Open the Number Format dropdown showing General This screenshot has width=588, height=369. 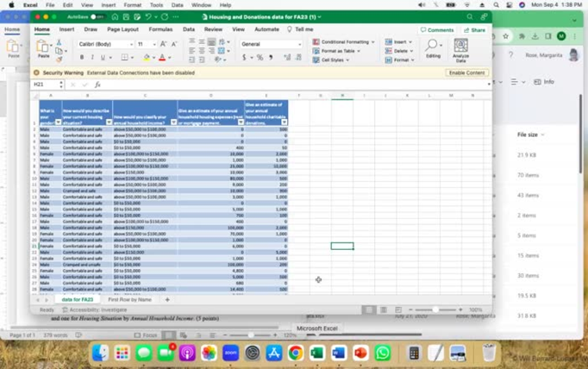click(270, 44)
